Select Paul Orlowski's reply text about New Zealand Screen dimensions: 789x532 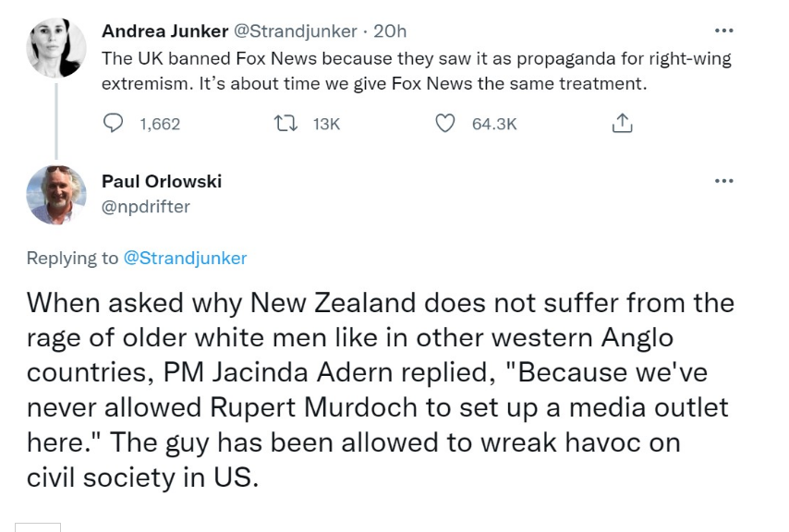click(x=379, y=388)
